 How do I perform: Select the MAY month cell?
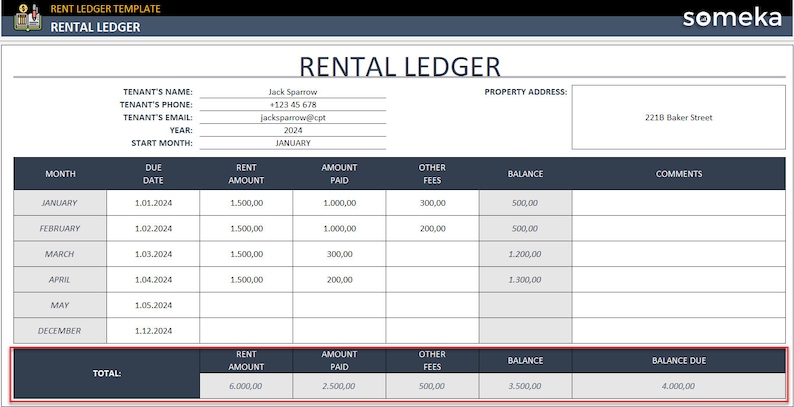[60, 305]
